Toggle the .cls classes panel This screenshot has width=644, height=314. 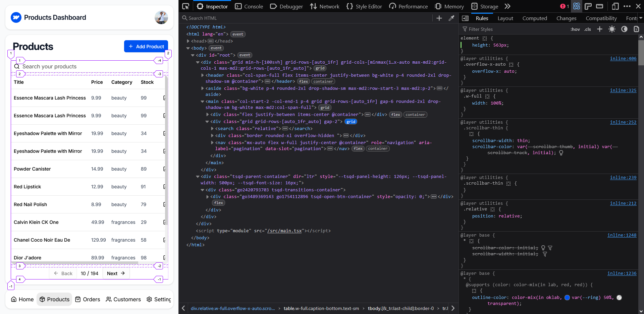587,29
